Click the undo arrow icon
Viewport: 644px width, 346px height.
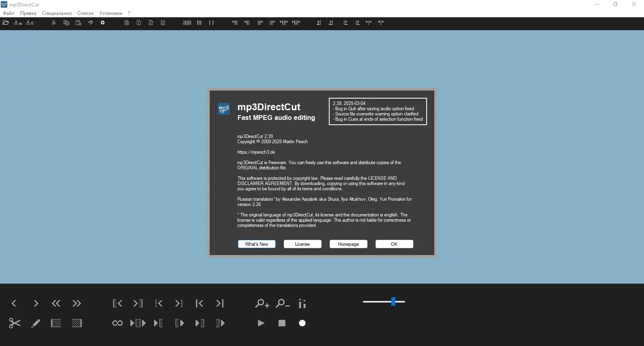tap(91, 23)
